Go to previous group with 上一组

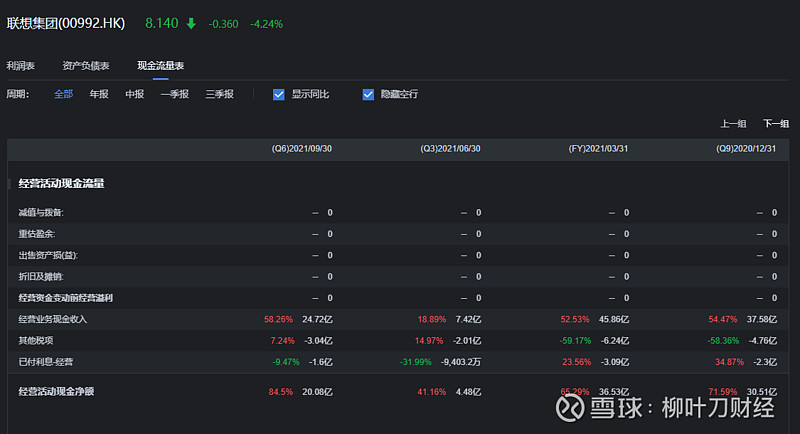pos(733,124)
